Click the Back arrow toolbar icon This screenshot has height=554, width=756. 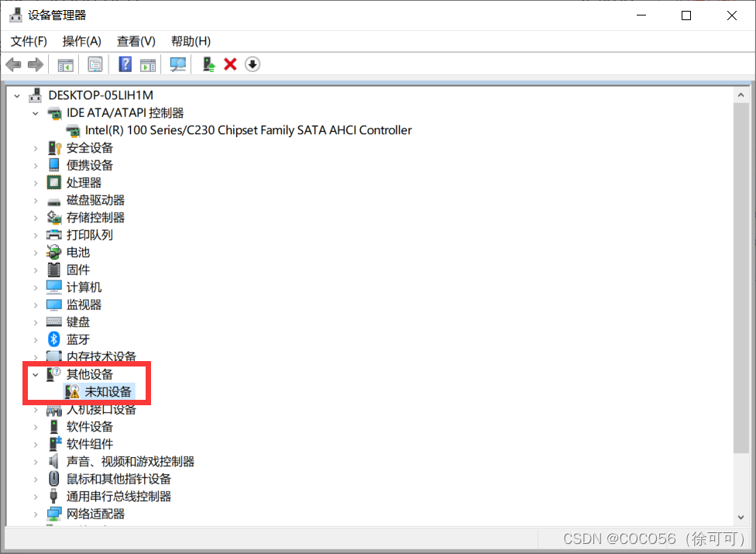[13, 64]
